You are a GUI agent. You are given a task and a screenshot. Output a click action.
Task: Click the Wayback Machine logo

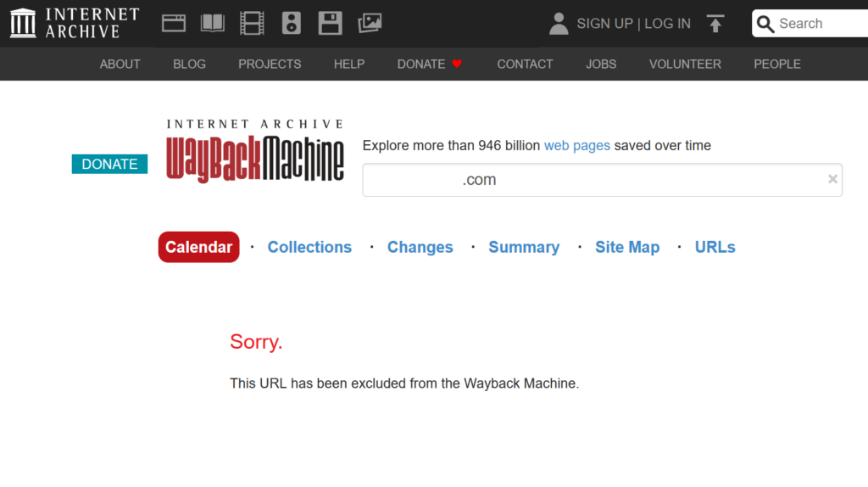tap(255, 151)
